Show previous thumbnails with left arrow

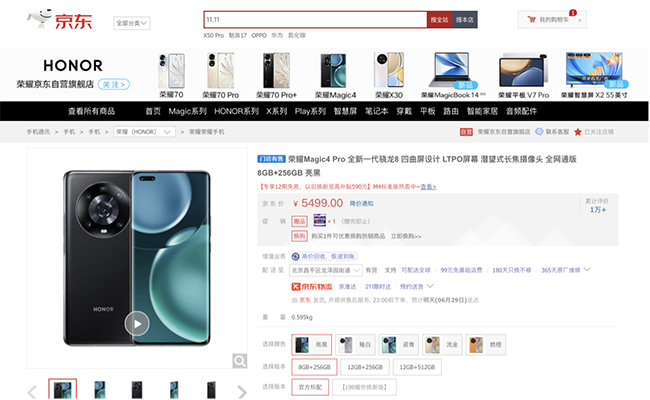pos(32,391)
